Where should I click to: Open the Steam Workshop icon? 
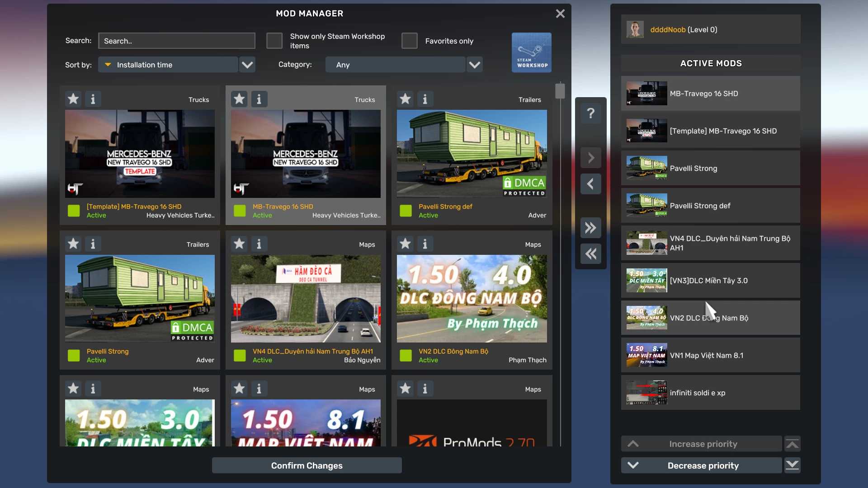point(531,52)
